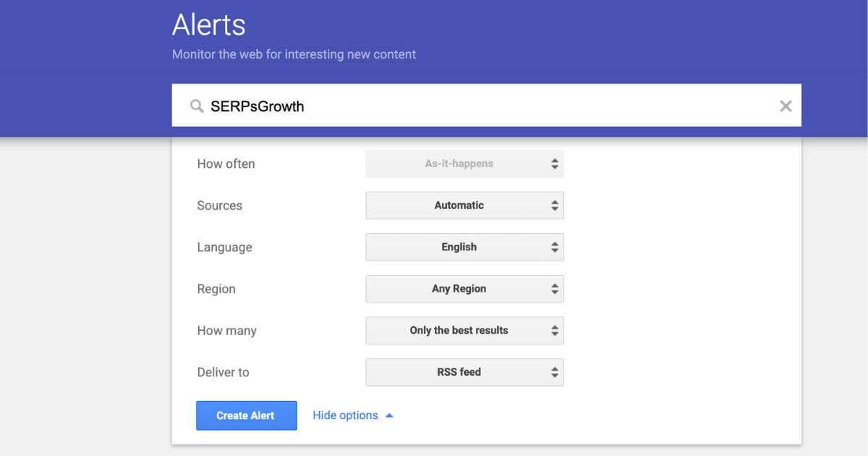Click the upward arrow next to Hide options
868x456 pixels.
(388, 415)
